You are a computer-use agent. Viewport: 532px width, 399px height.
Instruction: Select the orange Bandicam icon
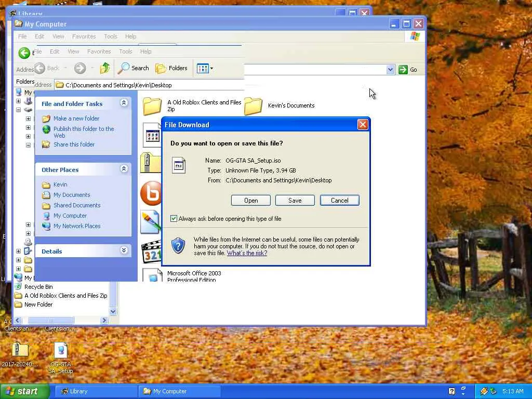click(x=151, y=193)
